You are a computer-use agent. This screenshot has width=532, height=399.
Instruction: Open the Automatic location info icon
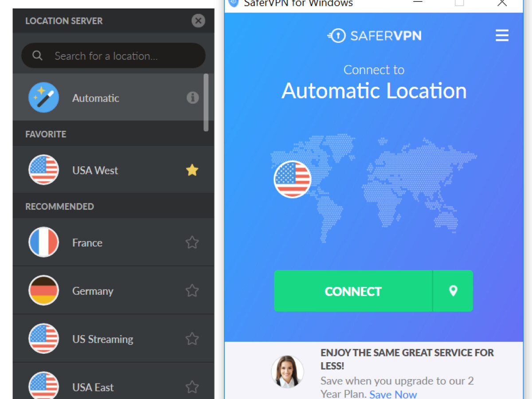click(x=192, y=98)
